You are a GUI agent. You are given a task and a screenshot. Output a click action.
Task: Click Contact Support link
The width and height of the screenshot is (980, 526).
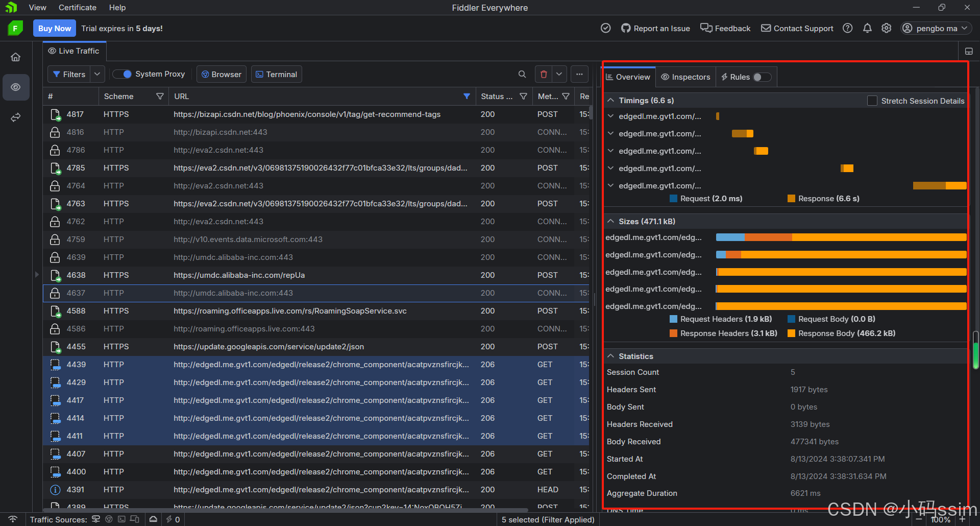(797, 29)
